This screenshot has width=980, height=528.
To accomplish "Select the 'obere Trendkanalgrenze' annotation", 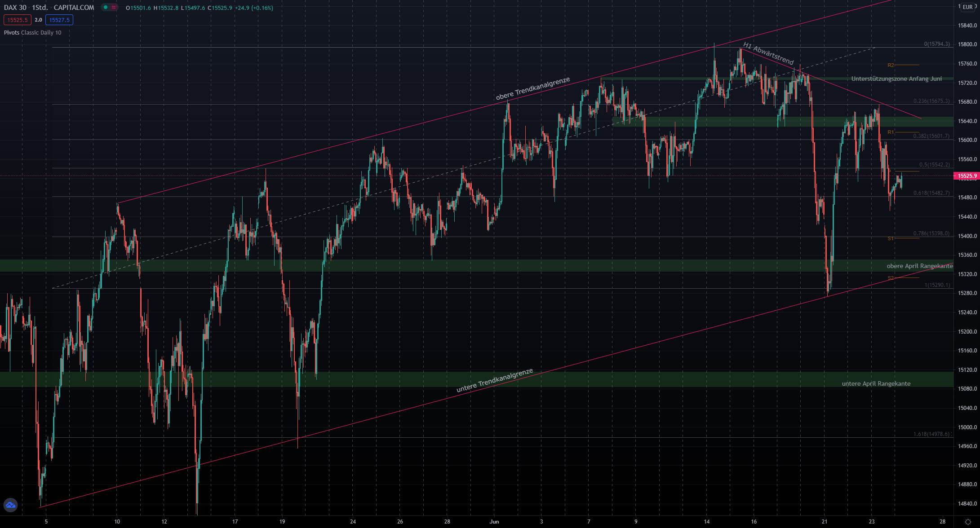I will 532,88.
